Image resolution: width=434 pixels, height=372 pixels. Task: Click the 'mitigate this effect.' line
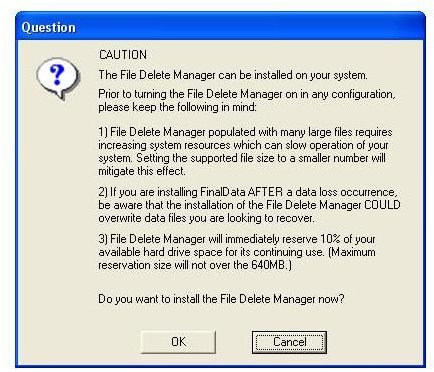142,171
